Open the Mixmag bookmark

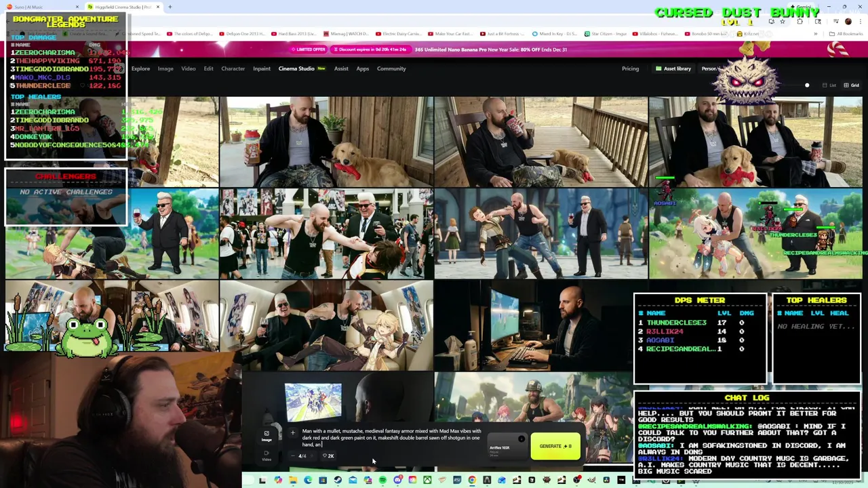346,34
